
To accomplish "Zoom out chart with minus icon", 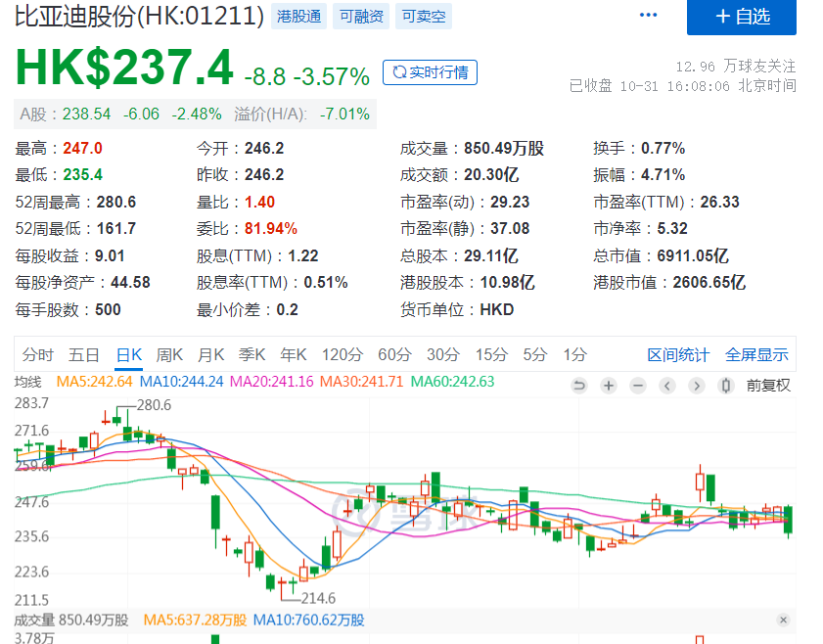I will tap(638, 386).
